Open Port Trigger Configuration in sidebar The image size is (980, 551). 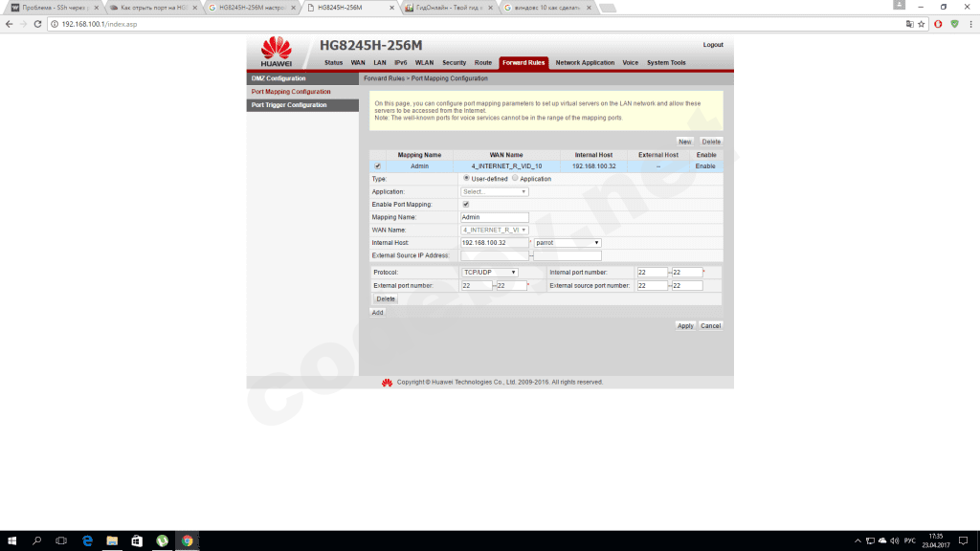click(x=302, y=105)
